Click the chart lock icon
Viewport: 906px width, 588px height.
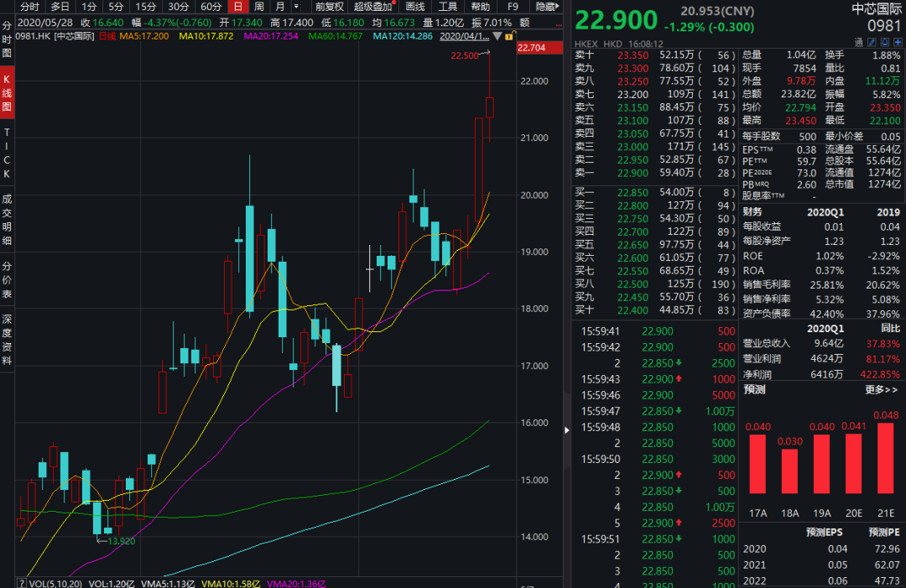click(x=509, y=37)
